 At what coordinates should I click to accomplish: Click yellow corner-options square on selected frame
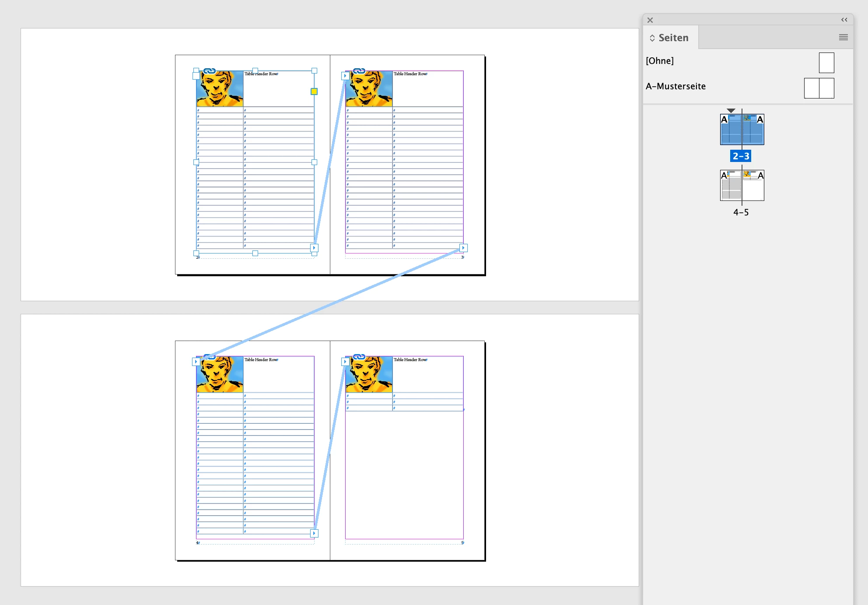tap(314, 91)
